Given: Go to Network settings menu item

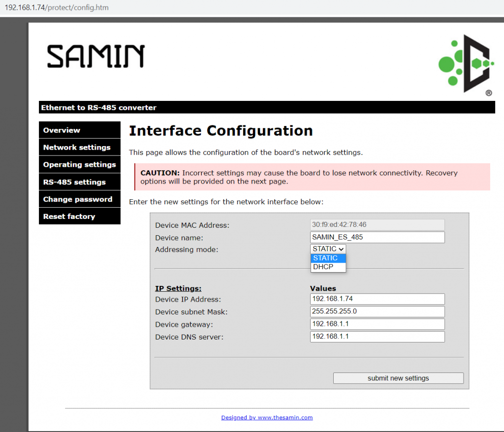Looking at the screenshot, I should pos(79,147).
